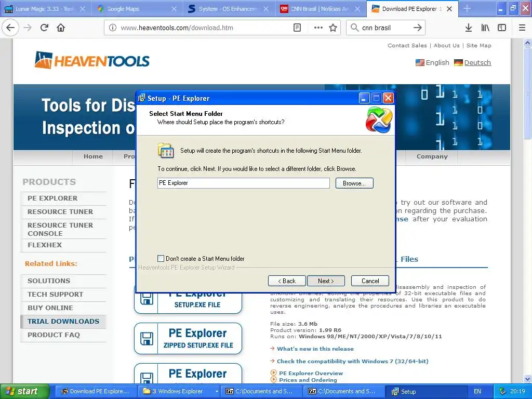Select RESOURCE TUNER in Products sidebar
The height and width of the screenshot is (399, 532).
pyautogui.click(x=60, y=212)
